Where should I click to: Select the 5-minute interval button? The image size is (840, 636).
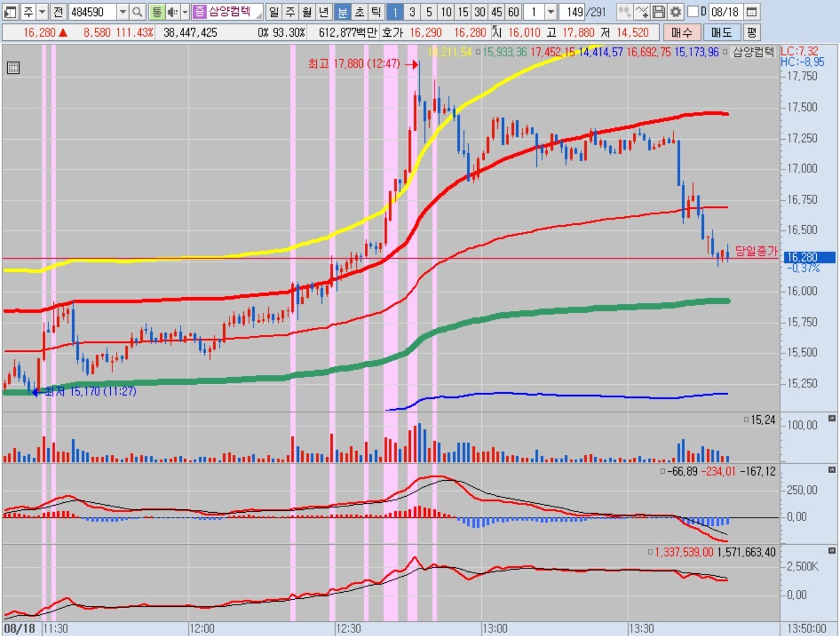coord(429,11)
